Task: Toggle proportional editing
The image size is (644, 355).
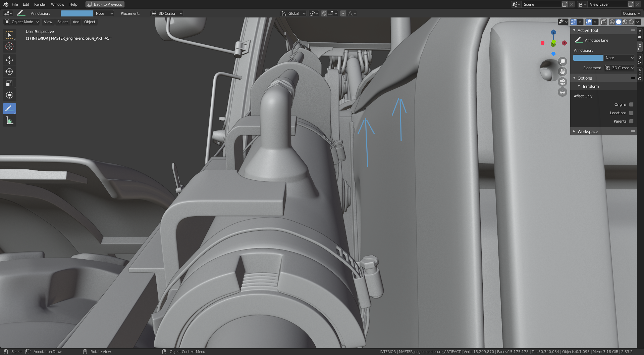Action: coord(343,13)
